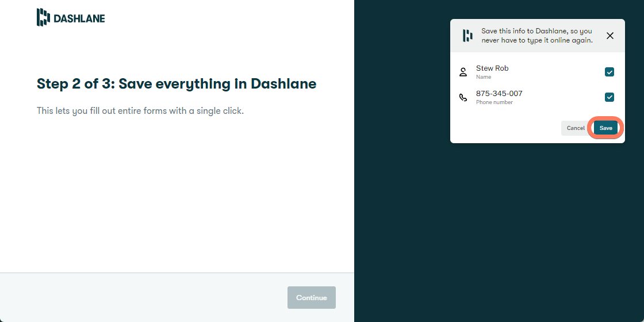644x322 pixels.
Task: Click the person icon beside Stew Rob
Action: [x=463, y=72]
